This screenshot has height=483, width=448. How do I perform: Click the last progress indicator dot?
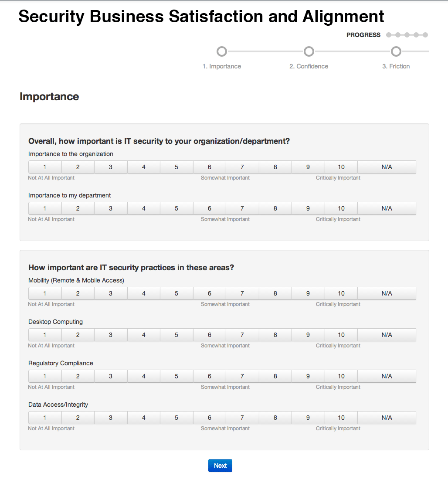[425, 35]
